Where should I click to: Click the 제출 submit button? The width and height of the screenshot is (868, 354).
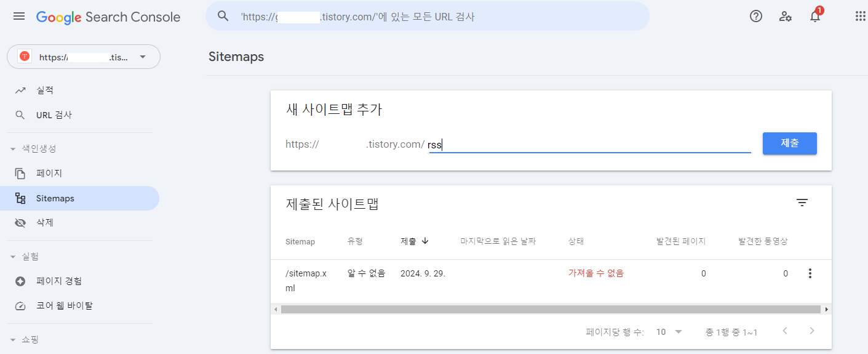tap(789, 143)
